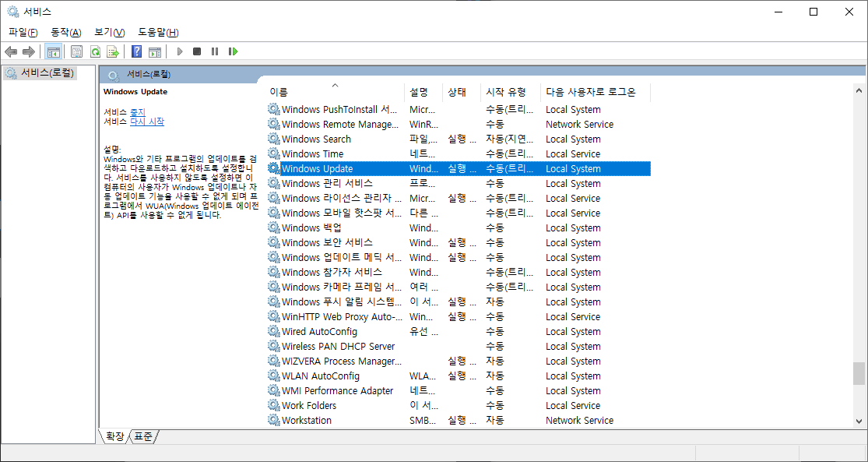Sort by the 다음 사용자로 로그온 column header

click(x=595, y=92)
